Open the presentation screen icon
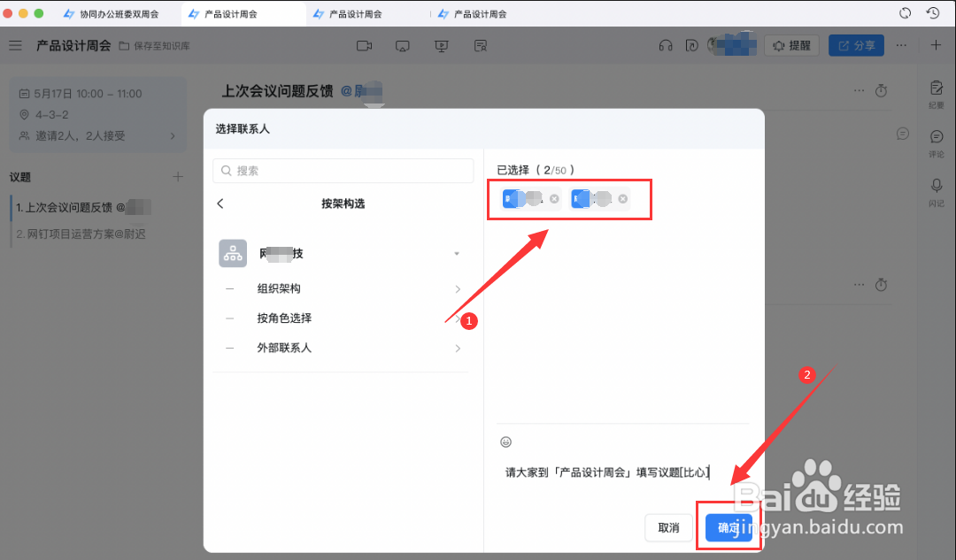 tap(442, 46)
